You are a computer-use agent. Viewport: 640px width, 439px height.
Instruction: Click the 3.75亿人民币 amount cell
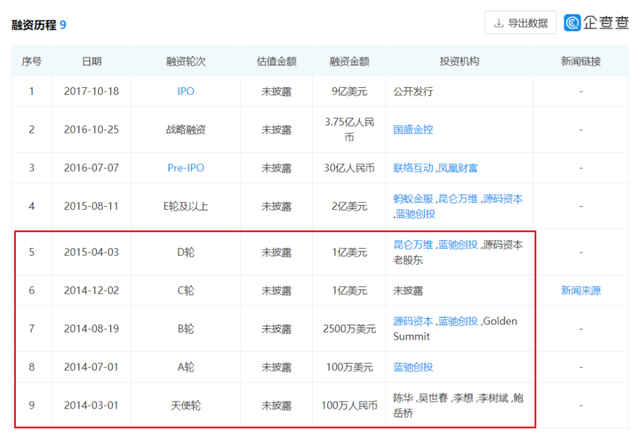click(349, 129)
